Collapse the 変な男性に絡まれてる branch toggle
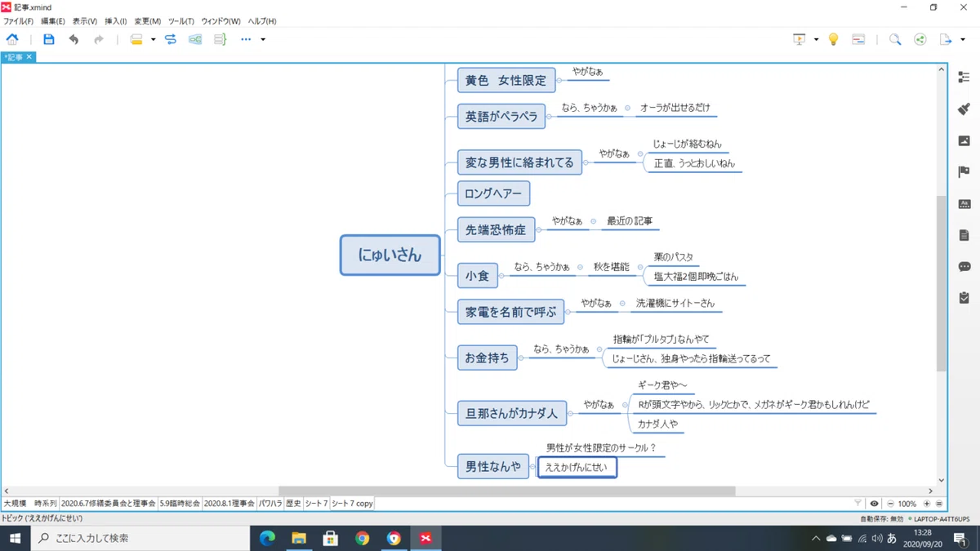Image resolution: width=980 pixels, height=551 pixels. (x=587, y=162)
